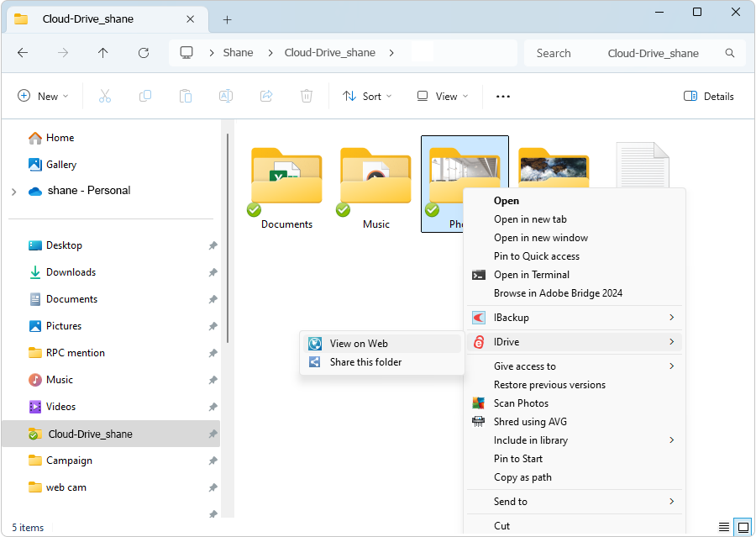Click the chevron before Shane in address bar
Image resolution: width=756 pixels, height=537 pixels.
click(x=211, y=53)
